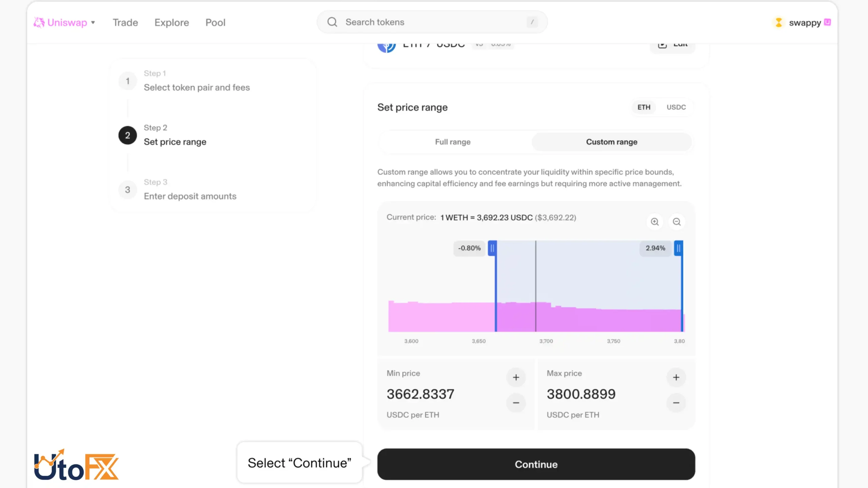This screenshot has width=868, height=488.
Task: Focus the Search tokens field
Action: pyautogui.click(x=432, y=22)
